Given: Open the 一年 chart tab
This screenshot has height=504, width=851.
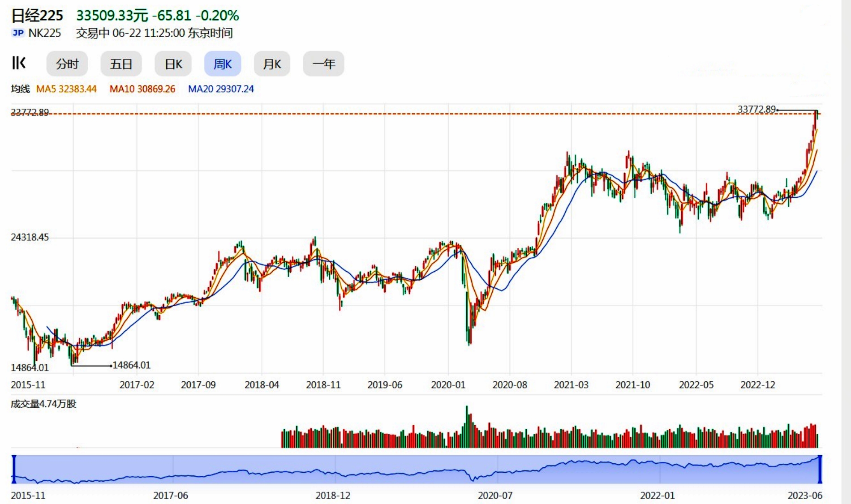Looking at the screenshot, I should [x=323, y=64].
